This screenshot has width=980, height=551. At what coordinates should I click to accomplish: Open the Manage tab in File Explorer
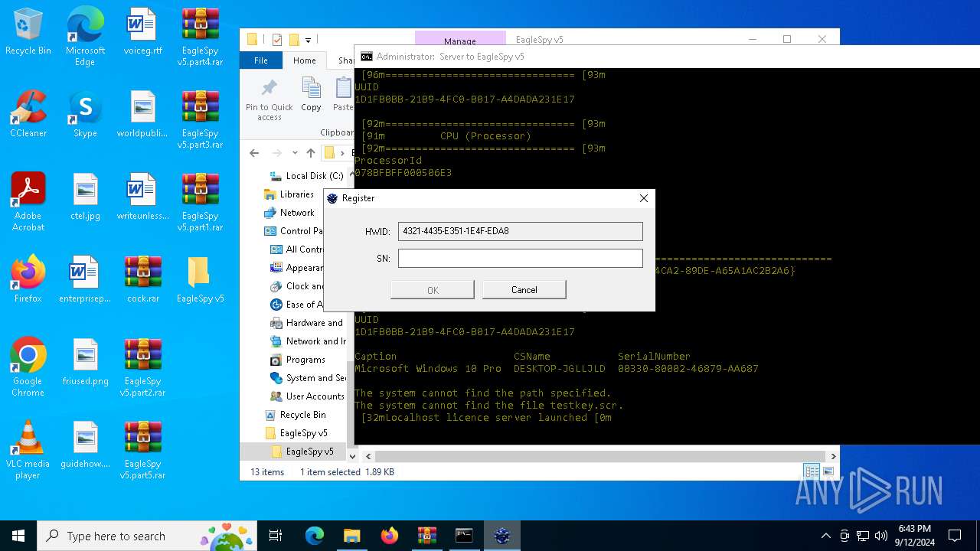460,41
